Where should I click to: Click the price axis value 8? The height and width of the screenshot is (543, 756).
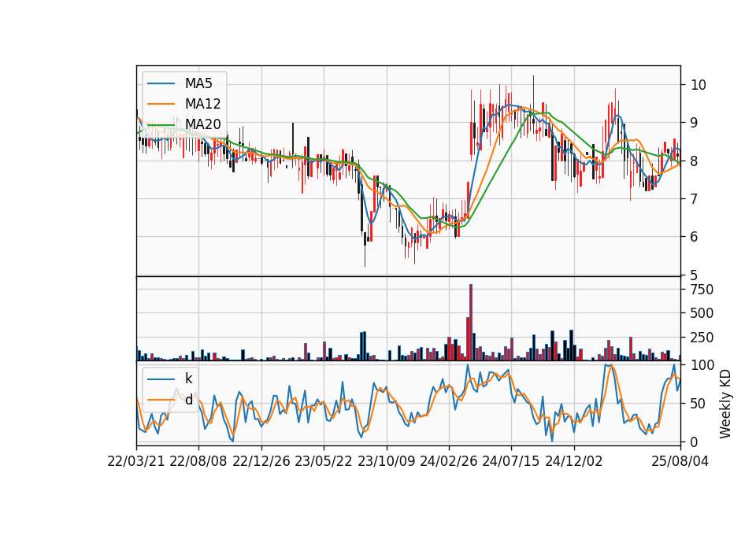(x=695, y=161)
